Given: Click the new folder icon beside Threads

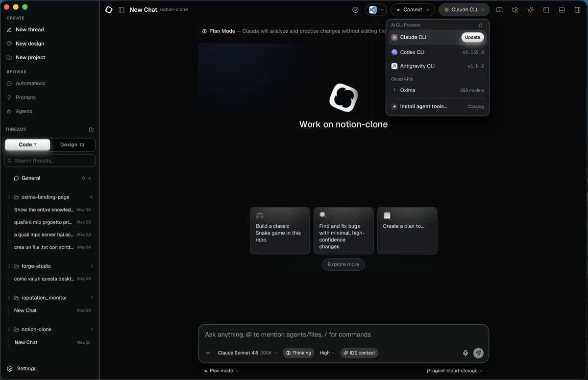Looking at the screenshot, I should click(x=91, y=130).
